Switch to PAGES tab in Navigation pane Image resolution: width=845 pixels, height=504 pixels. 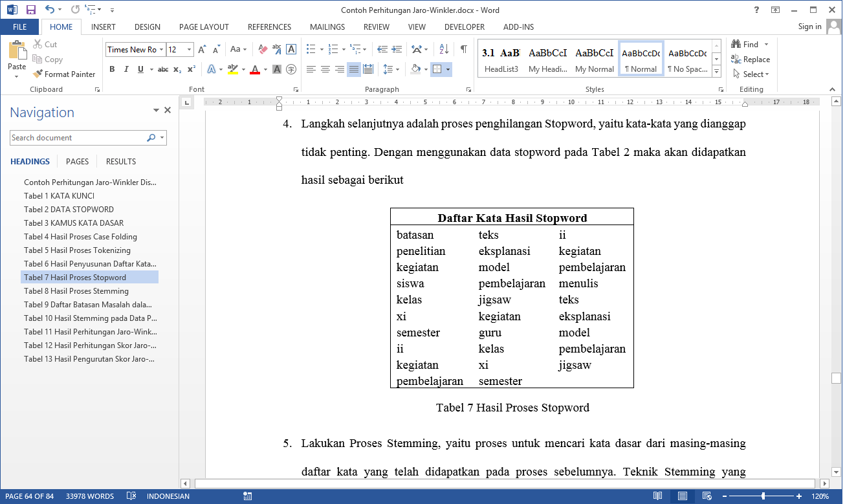[77, 162]
